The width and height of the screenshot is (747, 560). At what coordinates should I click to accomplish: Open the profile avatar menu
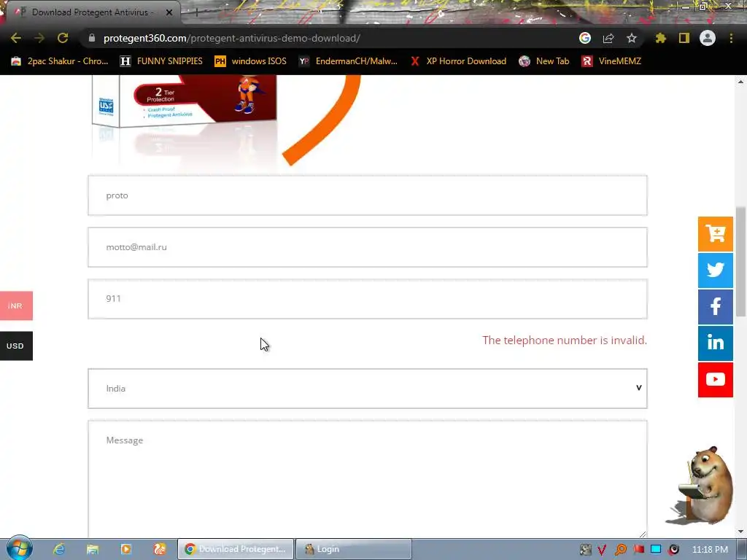708,38
